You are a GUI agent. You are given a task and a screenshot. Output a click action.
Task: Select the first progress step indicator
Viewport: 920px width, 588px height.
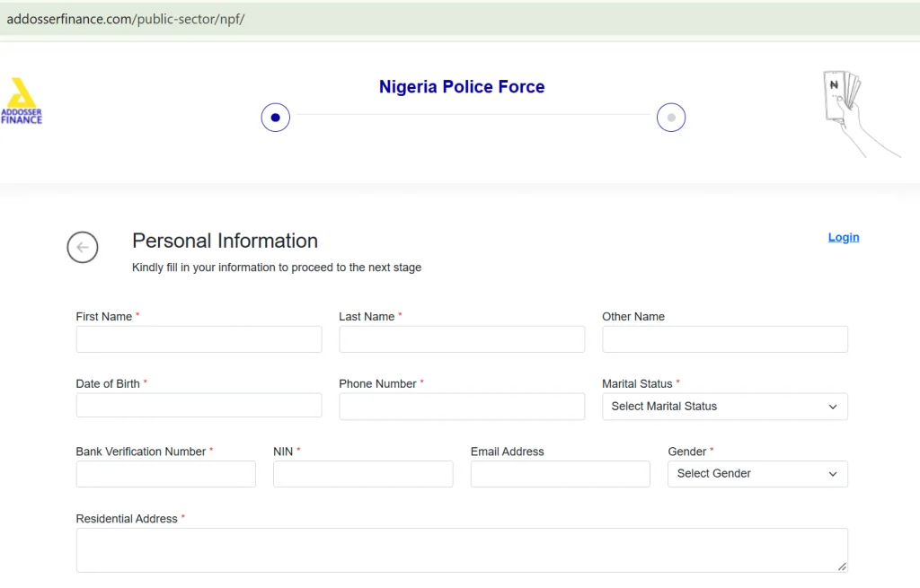point(275,118)
